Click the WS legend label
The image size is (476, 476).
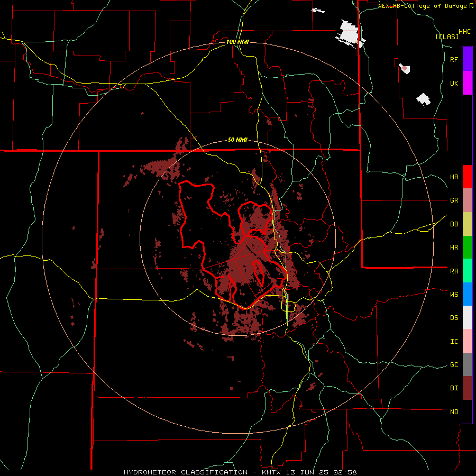pos(454,294)
